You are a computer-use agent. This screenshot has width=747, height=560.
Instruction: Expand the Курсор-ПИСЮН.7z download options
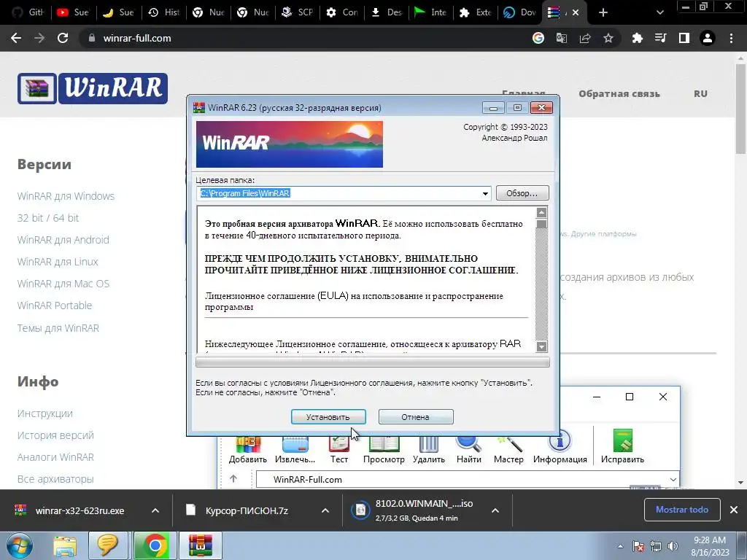[325, 510]
